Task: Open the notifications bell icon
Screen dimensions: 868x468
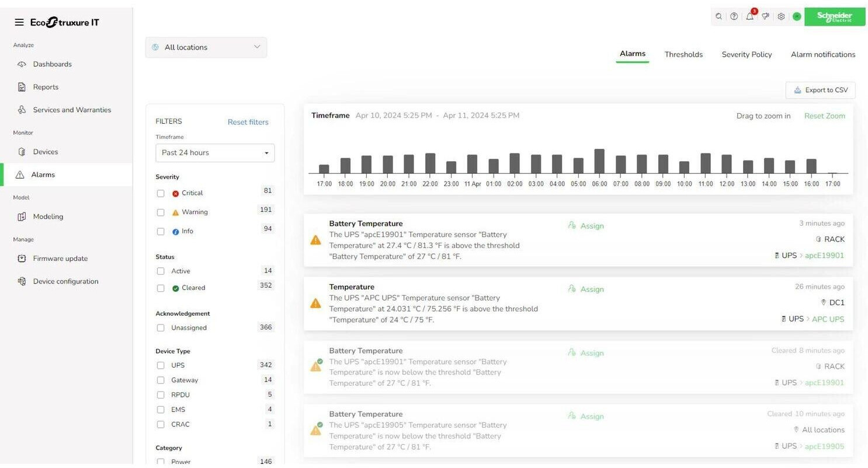Action: point(750,16)
